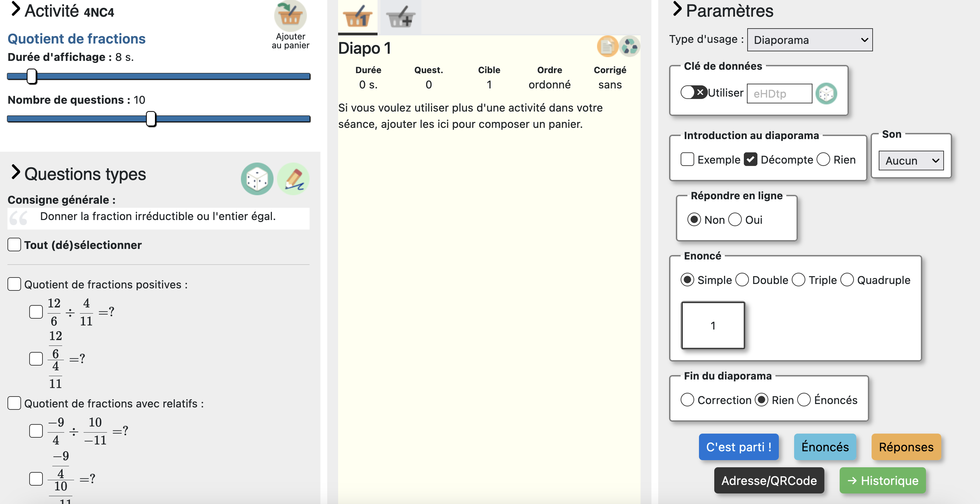The height and width of the screenshot is (504, 980).
Task: Collapse the Paramètres section chevron
Action: click(677, 9)
